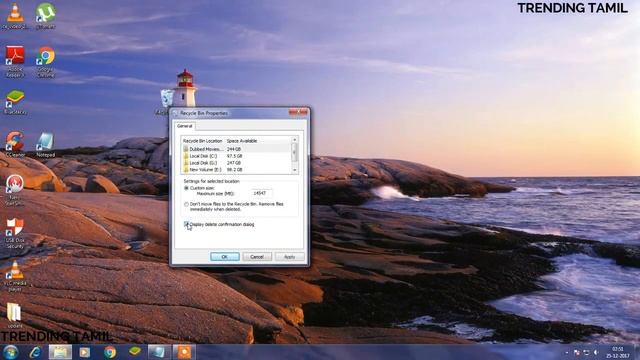Open the orange app on the taskbar

[x=184, y=352]
